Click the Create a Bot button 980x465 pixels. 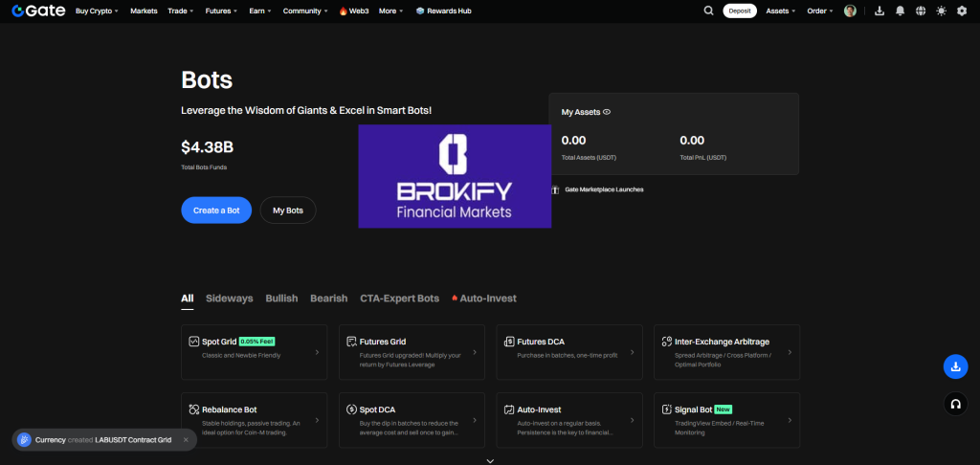coord(216,210)
